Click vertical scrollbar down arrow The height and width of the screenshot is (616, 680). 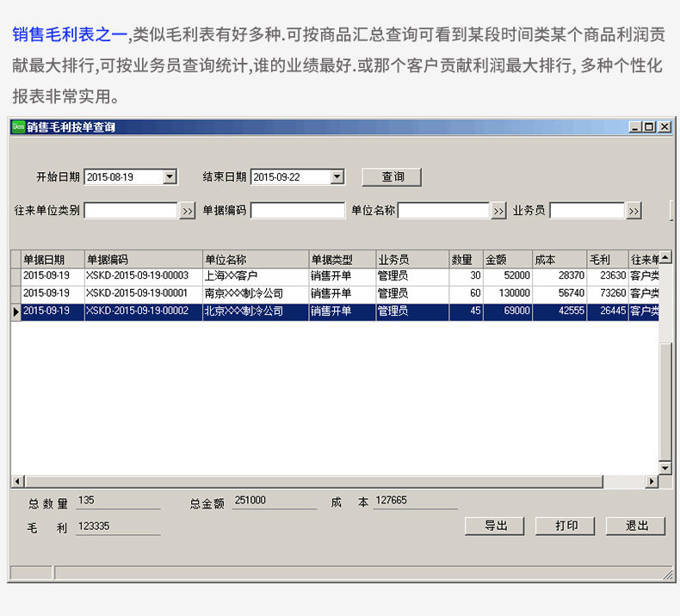pos(665,468)
